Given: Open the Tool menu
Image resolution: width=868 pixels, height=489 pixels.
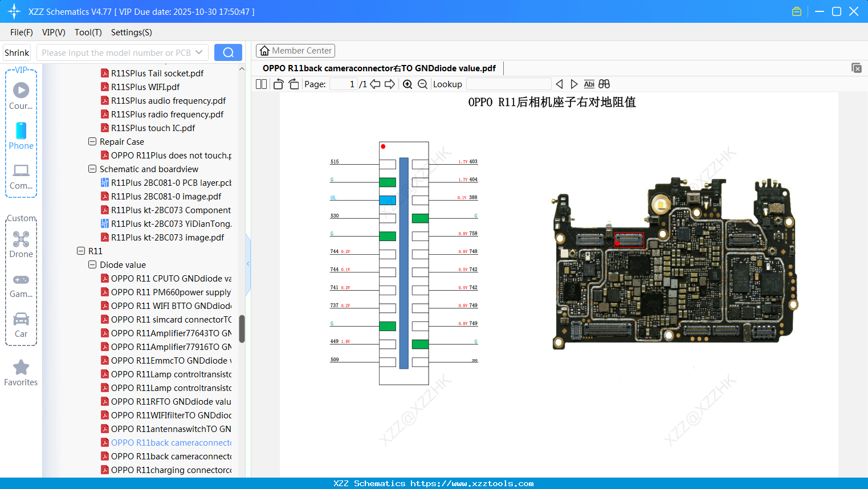Looking at the screenshot, I should pyautogui.click(x=88, y=32).
